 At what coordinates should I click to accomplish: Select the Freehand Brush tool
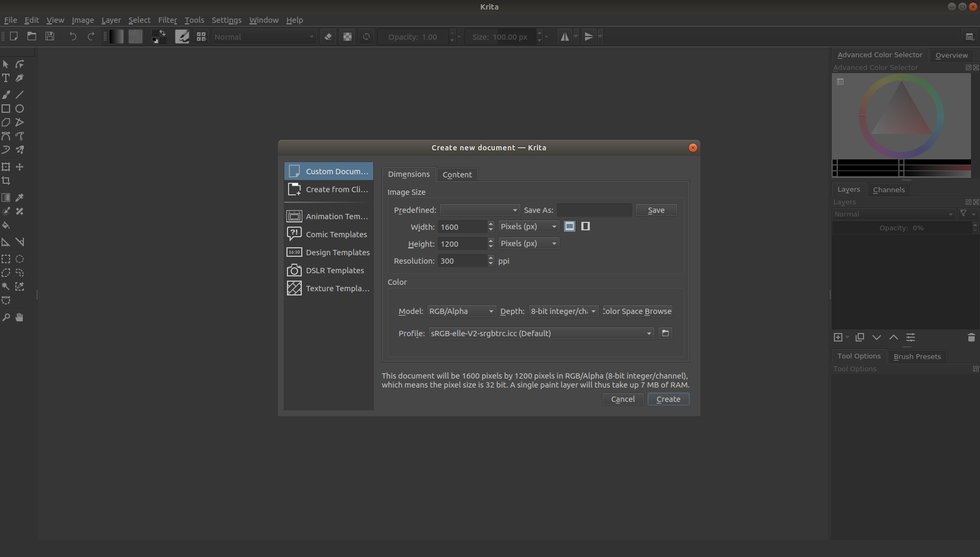point(6,95)
